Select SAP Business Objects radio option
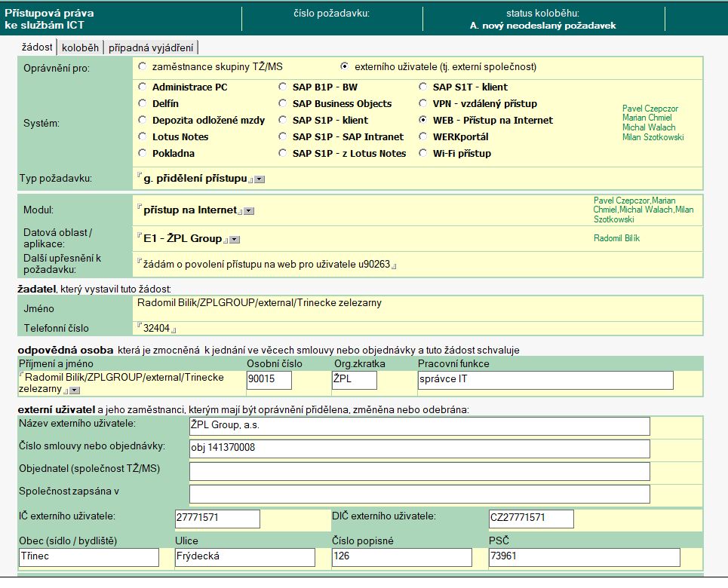 (x=283, y=104)
